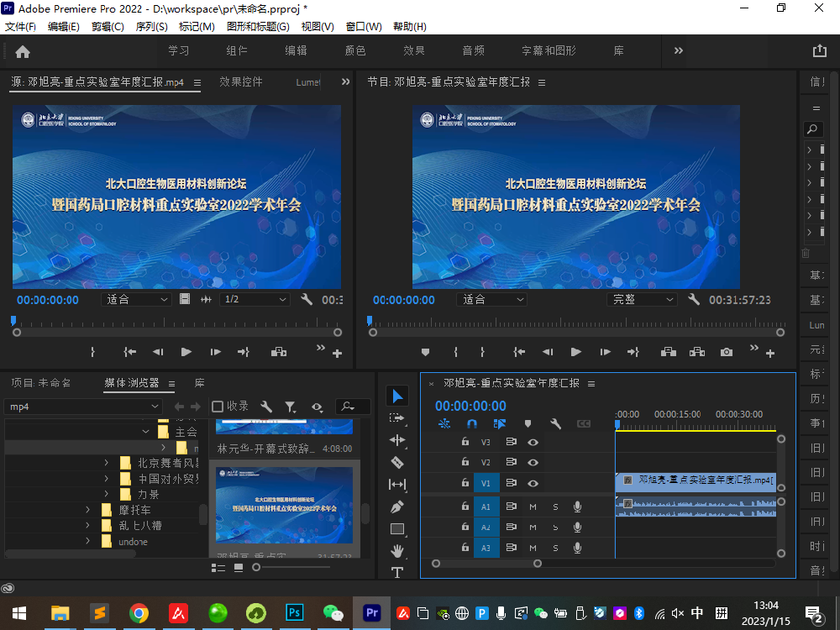
Task: Play in Program monitor
Action: 576,352
